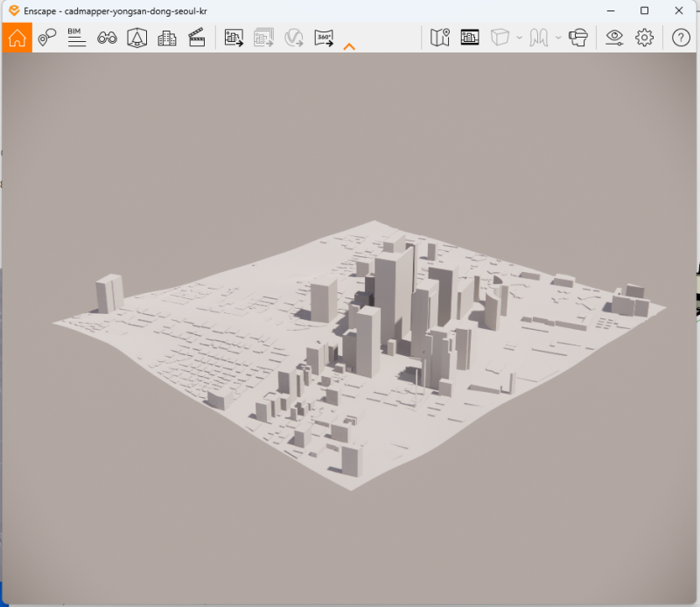Image resolution: width=700 pixels, height=607 pixels.
Task: Open the BIM information panel
Action: [x=77, y=38]
